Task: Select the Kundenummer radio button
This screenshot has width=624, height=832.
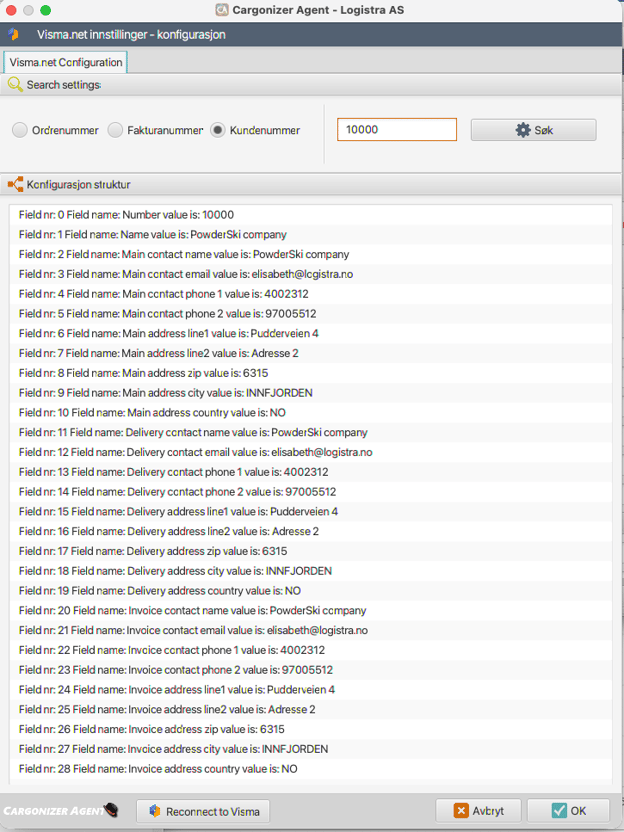Action: (218, 130)
